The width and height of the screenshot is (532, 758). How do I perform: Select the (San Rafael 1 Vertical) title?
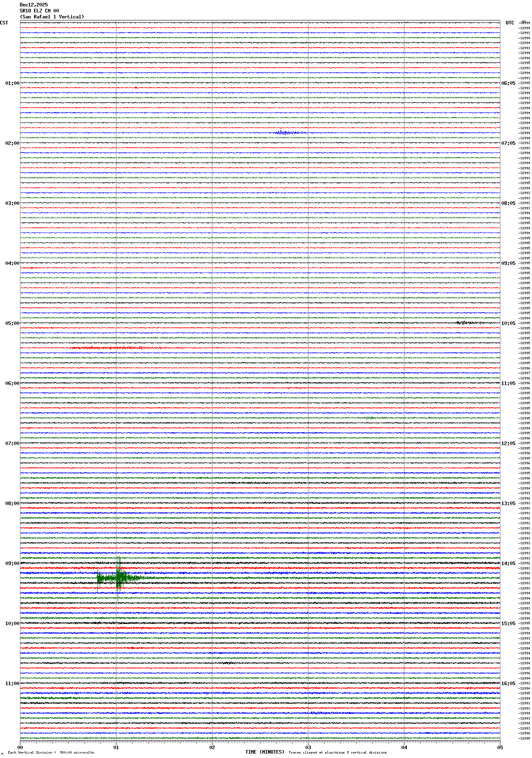(x=52, y=17)
